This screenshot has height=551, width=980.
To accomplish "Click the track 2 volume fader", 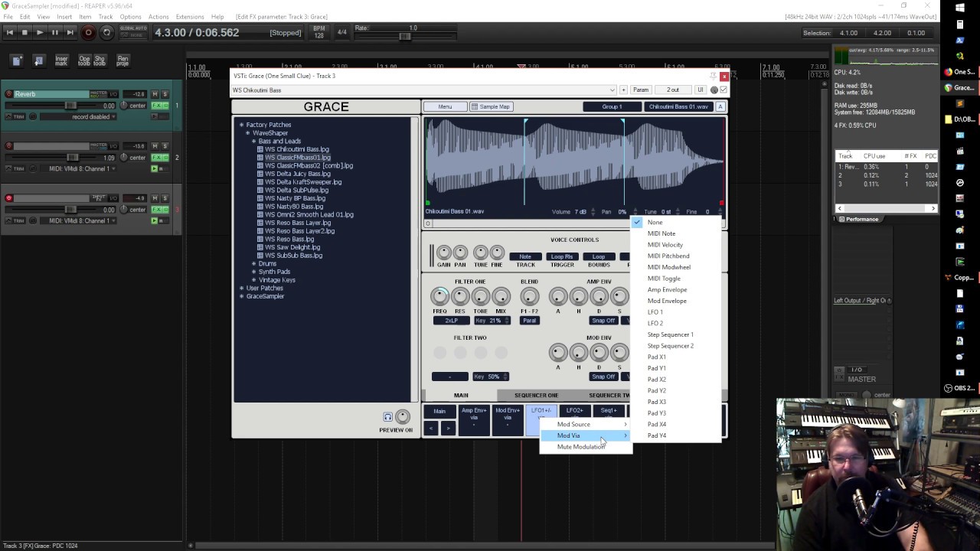I will (x=73, y=157).
